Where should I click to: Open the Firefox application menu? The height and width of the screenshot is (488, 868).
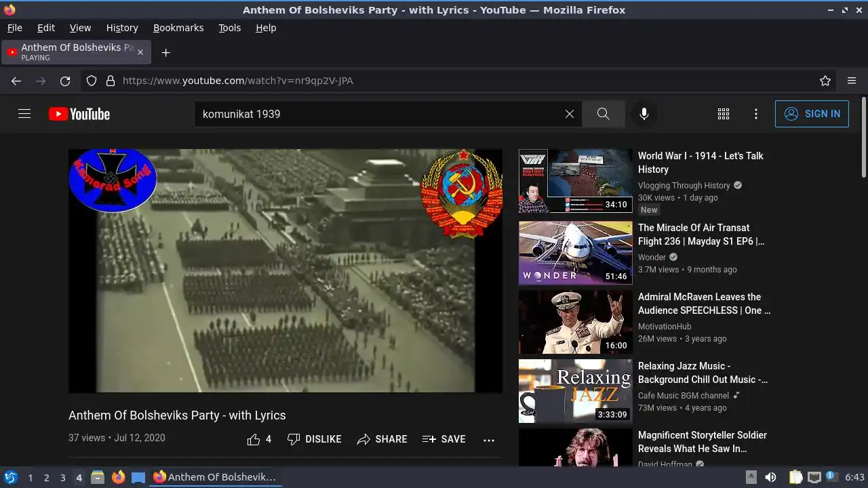pyautogui.click(x=852, y=81)
